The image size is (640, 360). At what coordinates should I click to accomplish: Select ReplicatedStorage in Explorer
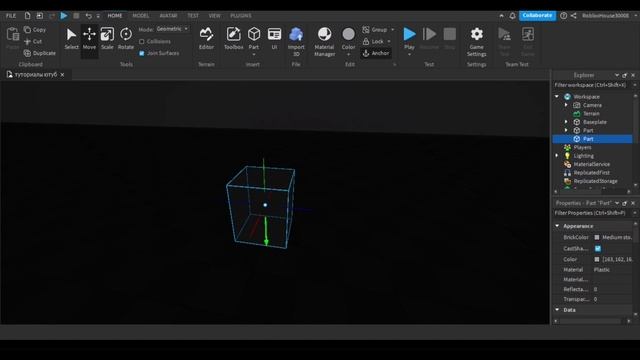click(595, 181)
